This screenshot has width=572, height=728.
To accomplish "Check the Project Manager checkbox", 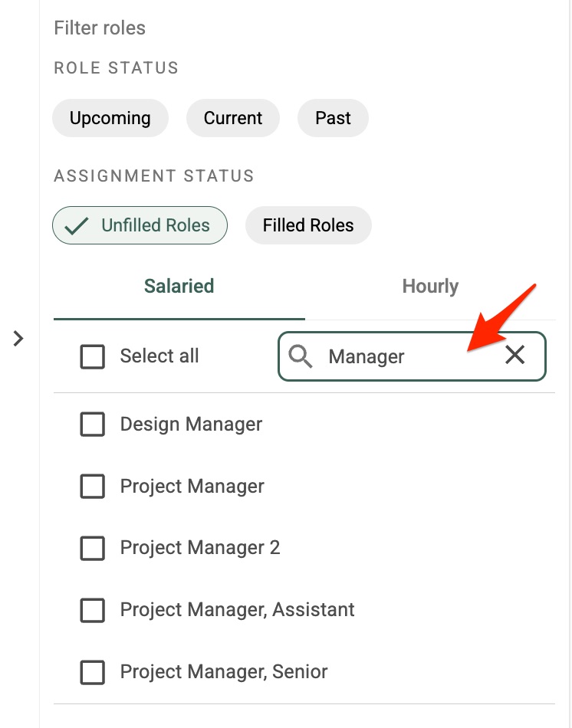I will (x=93, y=486).
